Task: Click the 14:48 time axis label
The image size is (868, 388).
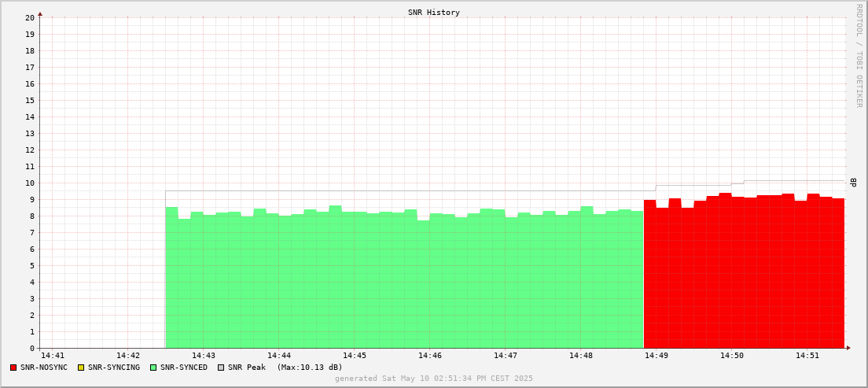Action: point(580,355)
